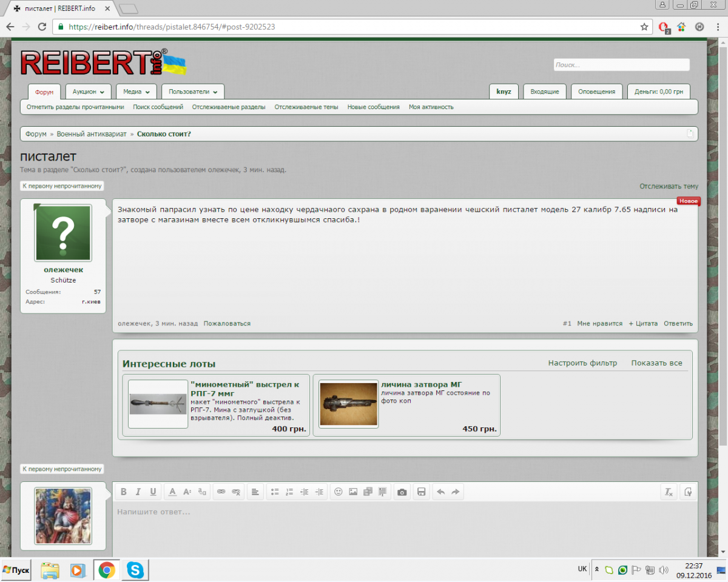728x582 pixels.
Task: Click the remove formatting icon
Action: click(668, 492)
